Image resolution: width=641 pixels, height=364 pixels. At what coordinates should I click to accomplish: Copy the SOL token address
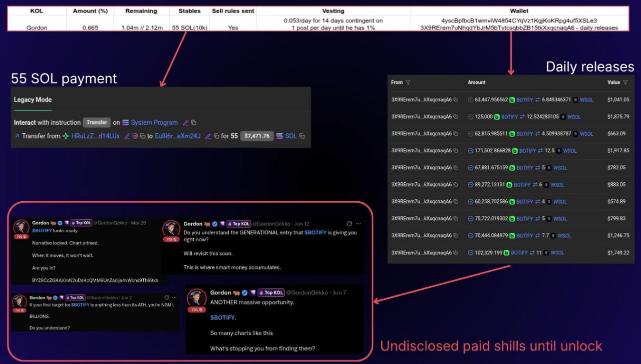click(x=302, y=136)
